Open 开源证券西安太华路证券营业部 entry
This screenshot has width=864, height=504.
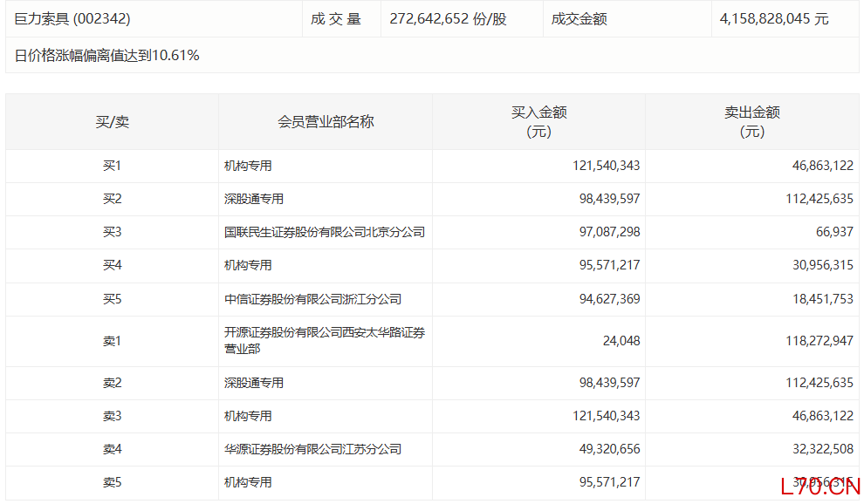325,341
